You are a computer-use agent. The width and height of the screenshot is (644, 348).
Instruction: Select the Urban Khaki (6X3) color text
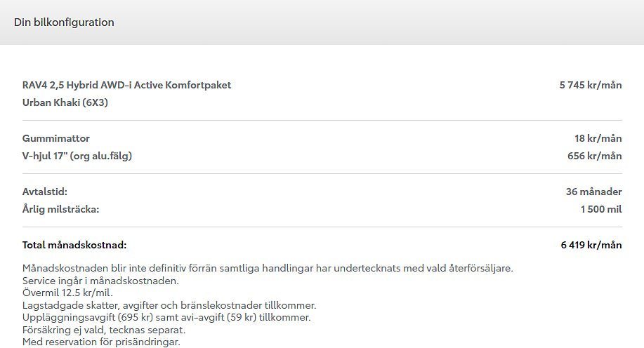point(65,103)
